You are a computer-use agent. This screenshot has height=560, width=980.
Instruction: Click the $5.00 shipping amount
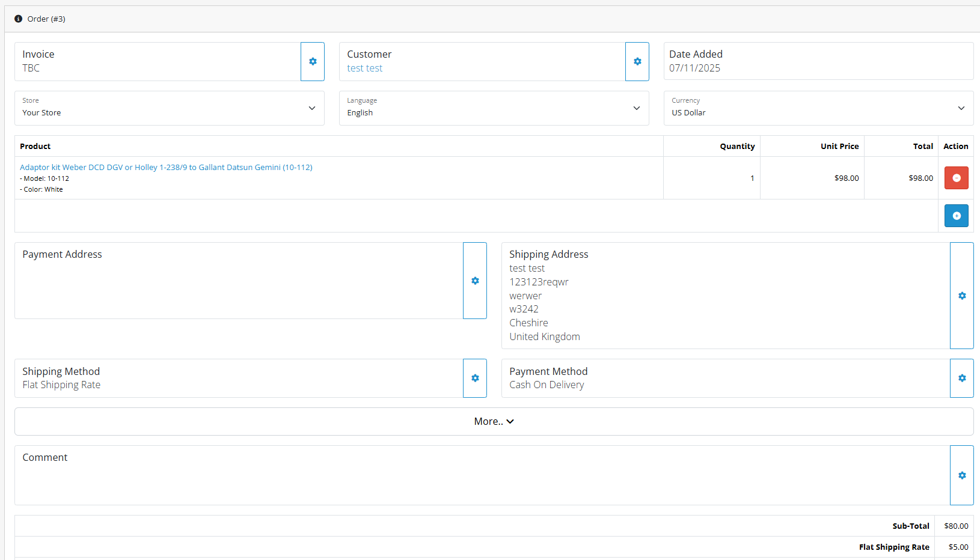(x=958, y=547)
